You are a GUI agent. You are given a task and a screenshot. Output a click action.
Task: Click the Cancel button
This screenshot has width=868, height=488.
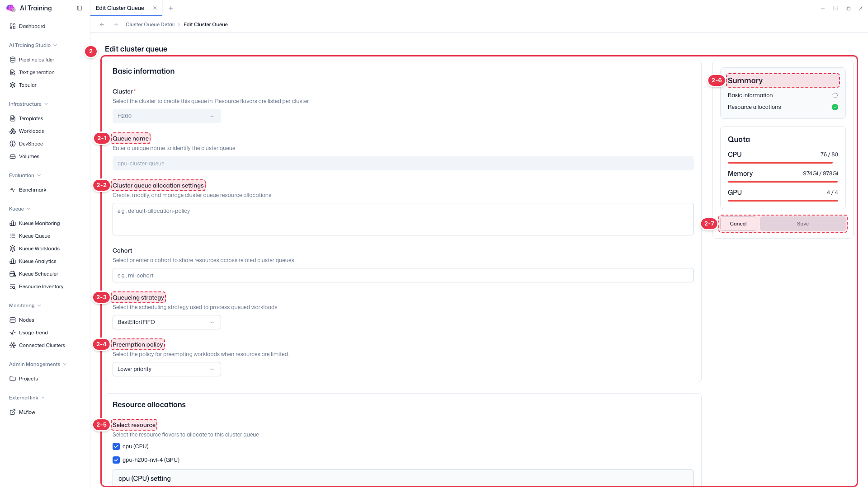738,224
